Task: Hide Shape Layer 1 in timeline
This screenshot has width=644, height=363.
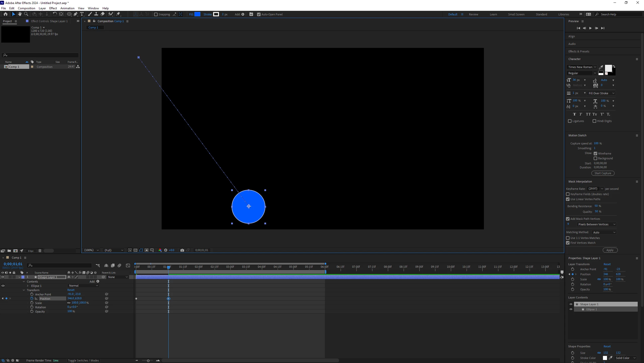Action: [3, 277]
